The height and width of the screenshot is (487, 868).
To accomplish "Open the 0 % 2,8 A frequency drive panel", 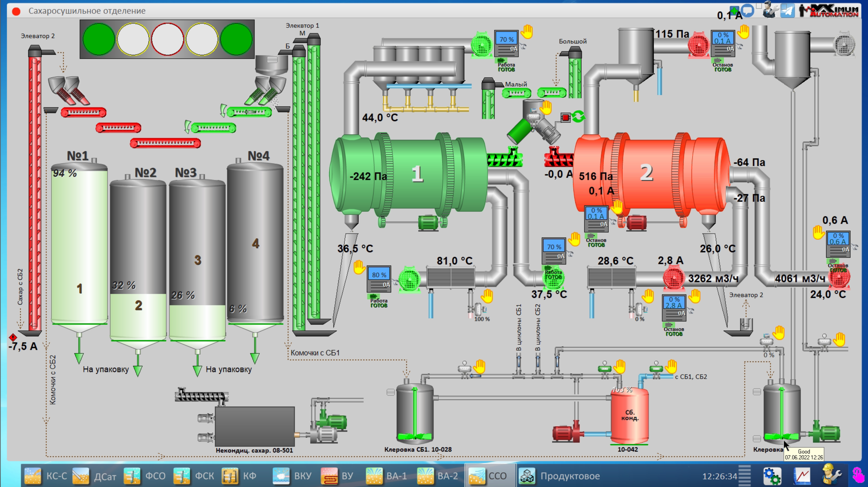I will [674, 308].
